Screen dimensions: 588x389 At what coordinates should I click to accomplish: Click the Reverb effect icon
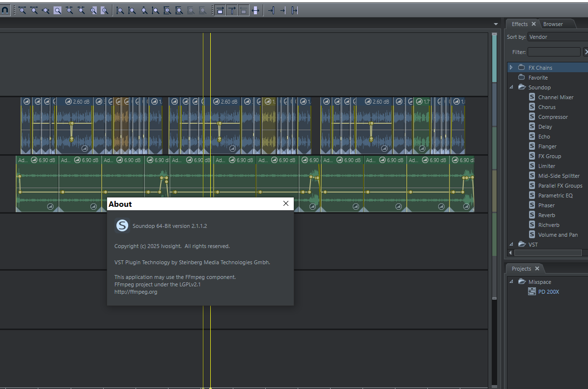[x=532, y=215]
